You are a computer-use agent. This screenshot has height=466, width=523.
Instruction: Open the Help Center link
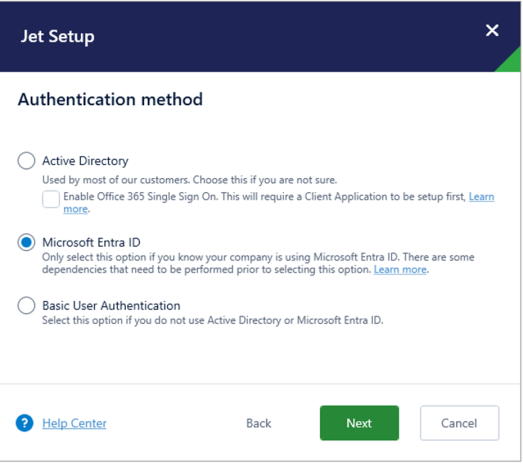coord(74,423)
